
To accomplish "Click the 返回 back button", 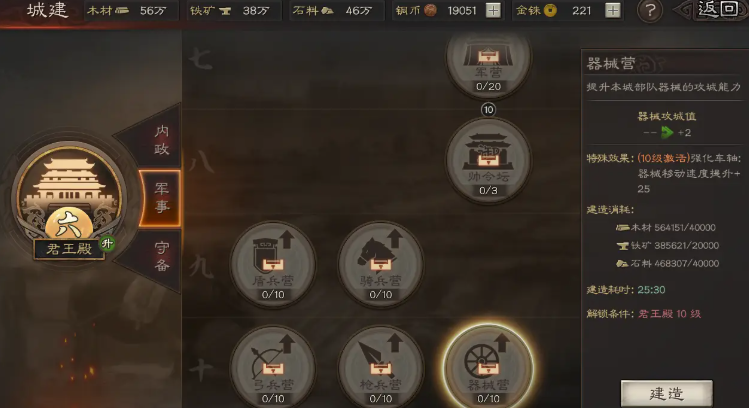I will coord(712,10).
